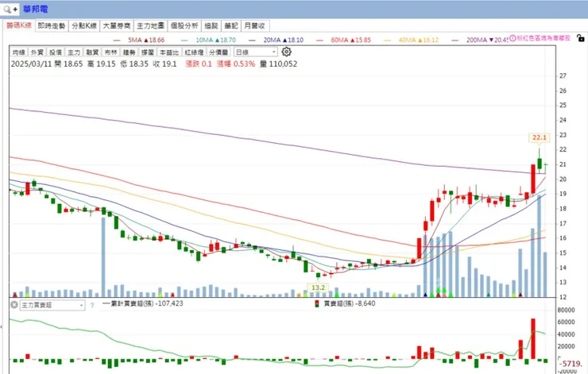Click the 2025/03/11 date text
This screenshot has width=588, height=374.
click(x=32, y=64)
